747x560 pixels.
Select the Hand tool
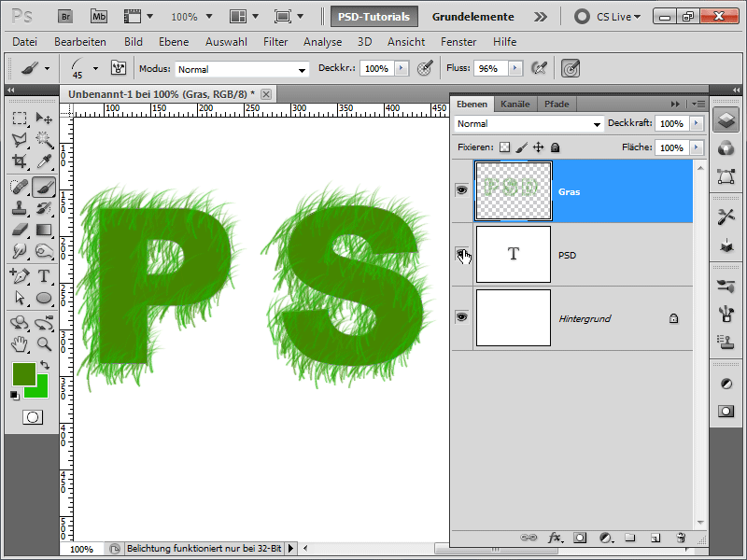pos(20,343)
